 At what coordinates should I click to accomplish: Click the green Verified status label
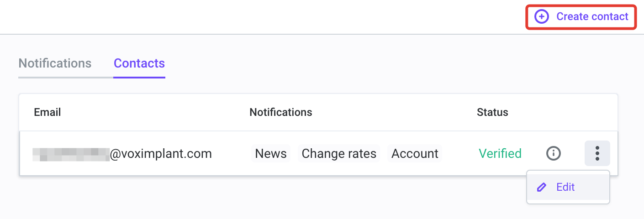[x=500, y=154]
